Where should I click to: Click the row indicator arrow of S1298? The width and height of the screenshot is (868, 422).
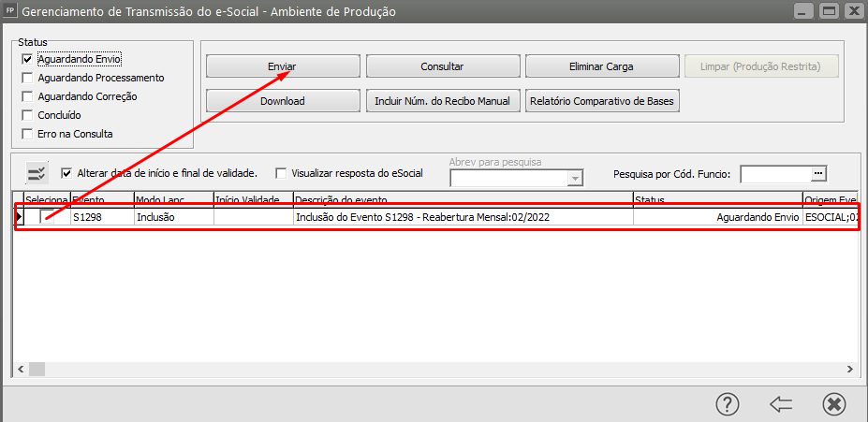pos(19,217)
